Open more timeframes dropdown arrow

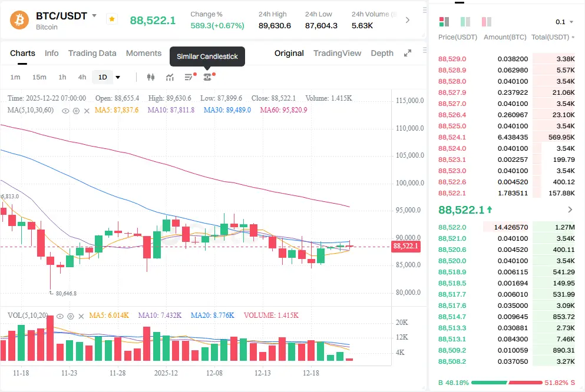point(118,78)
